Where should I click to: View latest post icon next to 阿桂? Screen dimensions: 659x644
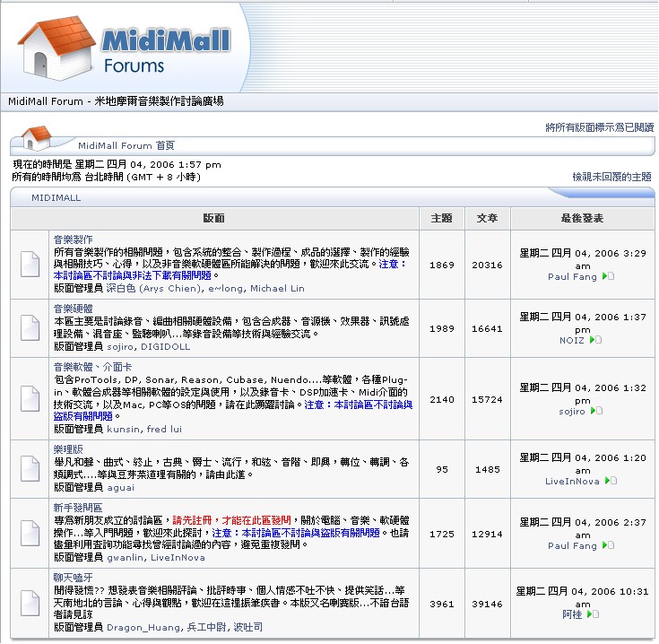click(x=593, y=614)
